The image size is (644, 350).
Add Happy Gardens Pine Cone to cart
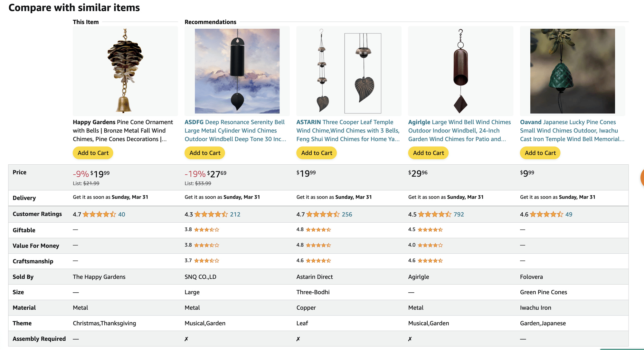(x=93, y=153)
